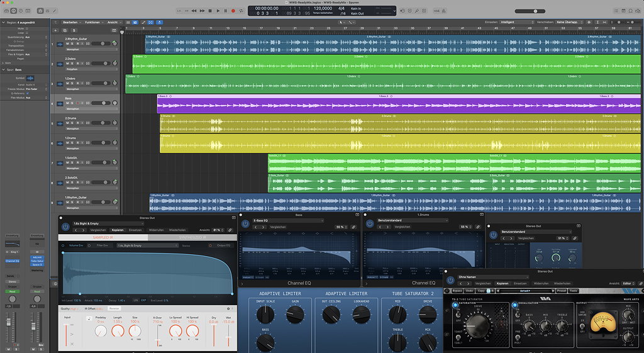Click the link icon in Space Designer header
Viewport: 644px width, 353px height.
[x=230, y=230]
